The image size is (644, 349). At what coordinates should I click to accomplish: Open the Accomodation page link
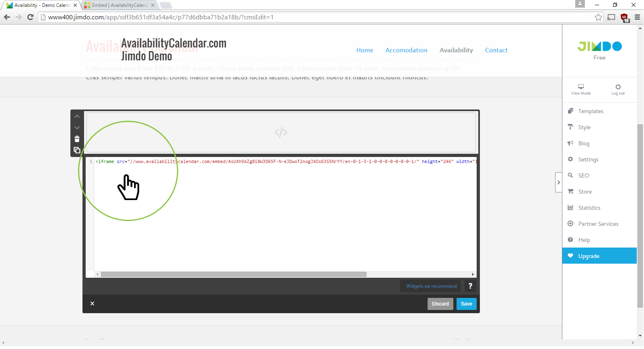[406, 50]
